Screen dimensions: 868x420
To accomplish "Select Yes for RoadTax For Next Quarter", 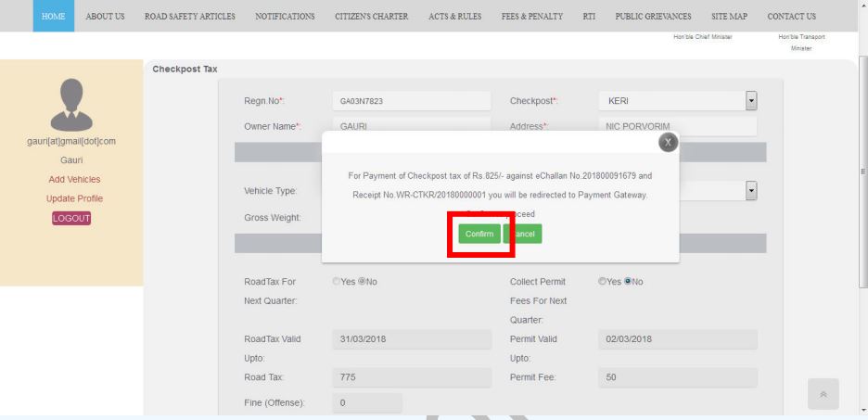I will pyautogui.click(x=337, y=282).
